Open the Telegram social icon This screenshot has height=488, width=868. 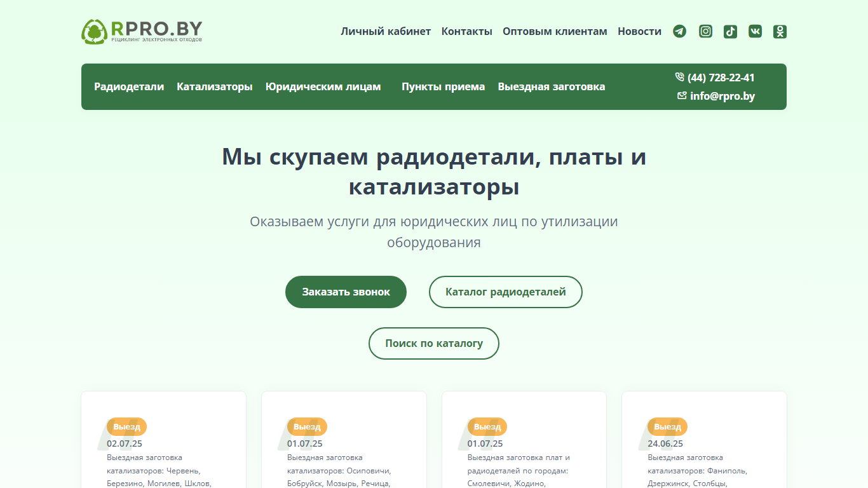pyautogui.click(x=680, y=31)
